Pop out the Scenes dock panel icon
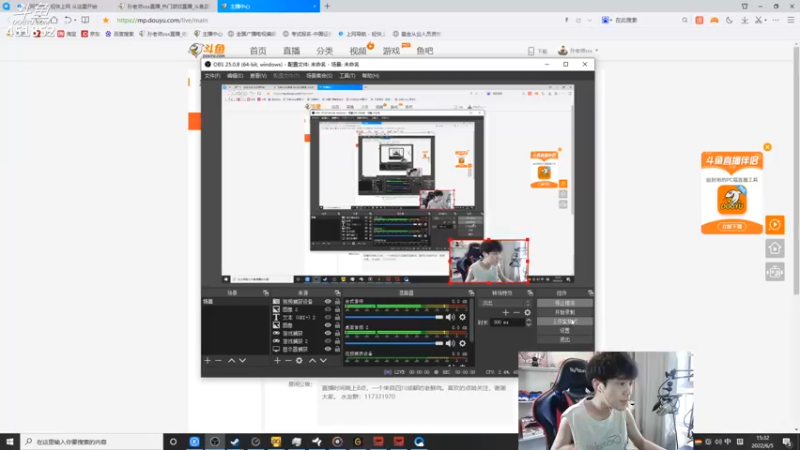 [x=266, y=293]
